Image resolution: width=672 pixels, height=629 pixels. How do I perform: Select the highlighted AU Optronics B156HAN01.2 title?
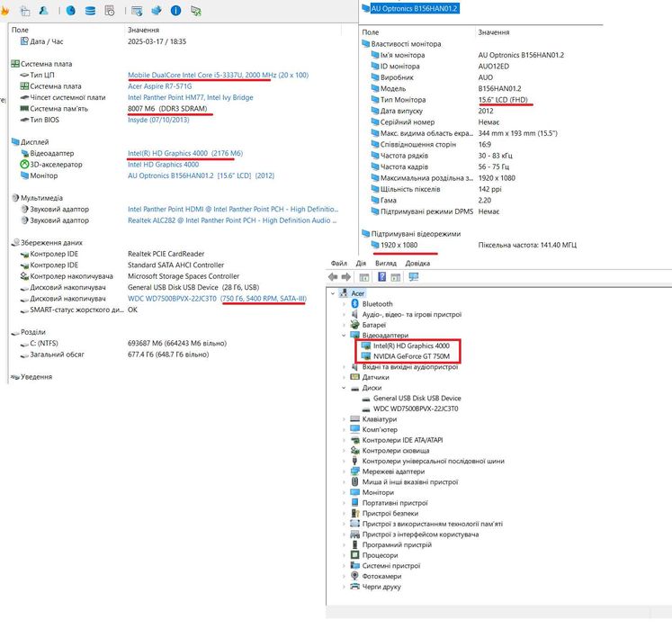click(x=415, y=8)
